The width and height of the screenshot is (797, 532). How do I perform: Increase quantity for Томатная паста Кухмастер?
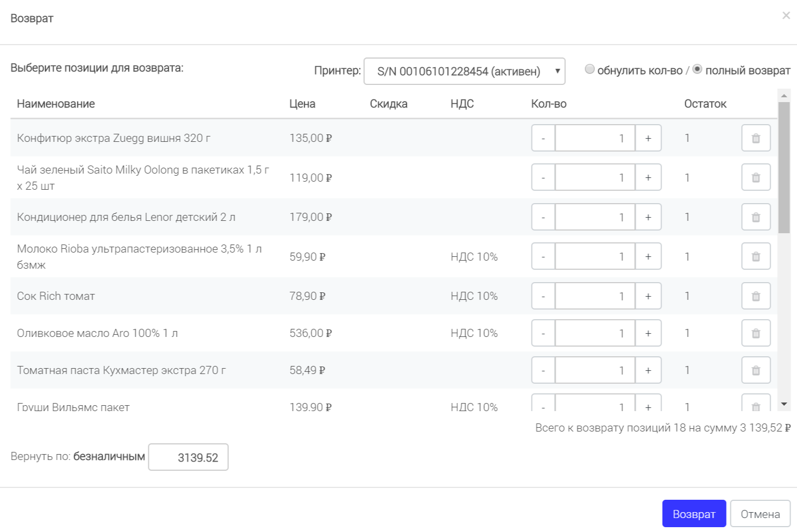pyautogui.click(x=648, y=370)
